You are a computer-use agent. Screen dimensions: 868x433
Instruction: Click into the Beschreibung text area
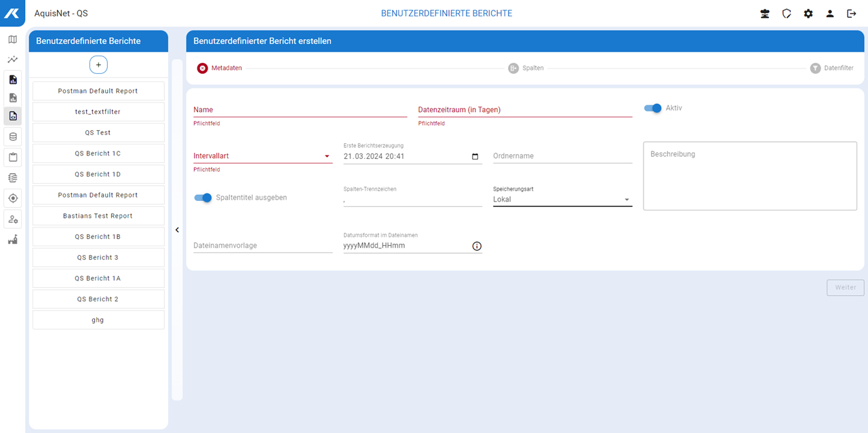tap(749, 176)
